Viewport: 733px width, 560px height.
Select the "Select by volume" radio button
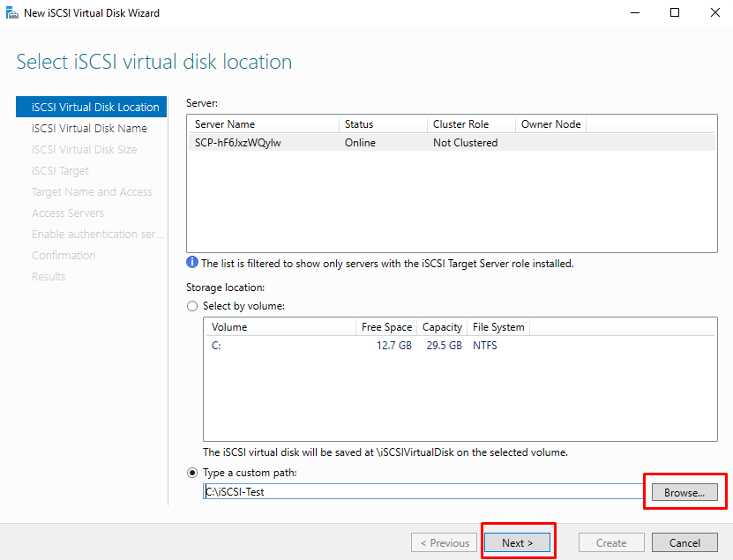coord(192,306)
